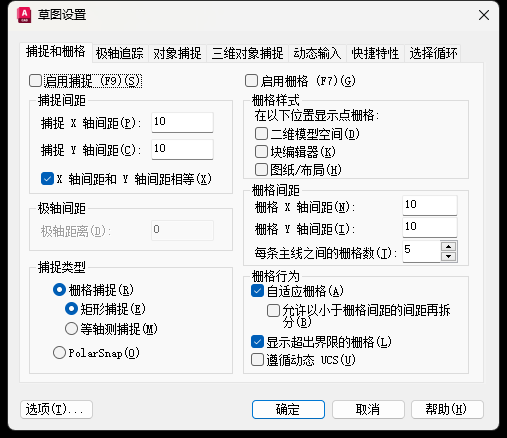Click the 捕捉 X 轴间距 input field
The image size is (507, 438).
[x=182, y=122]
